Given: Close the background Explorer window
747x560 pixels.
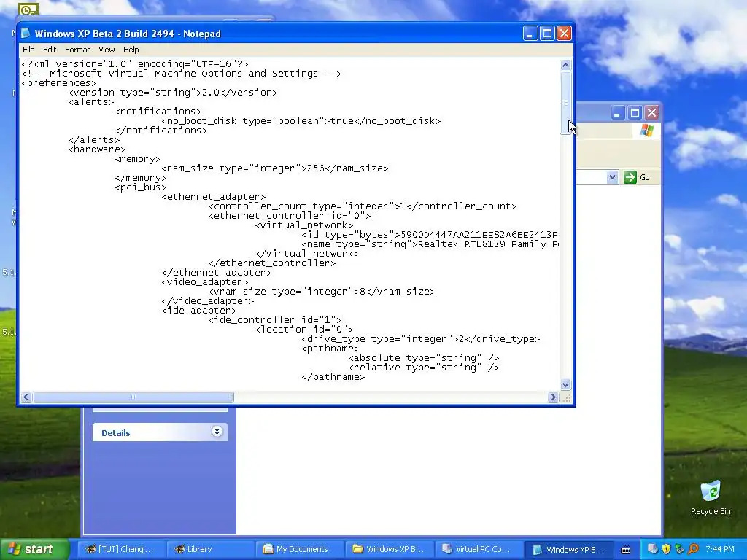Looking at the screenshot, I should [x=651, y=113].
